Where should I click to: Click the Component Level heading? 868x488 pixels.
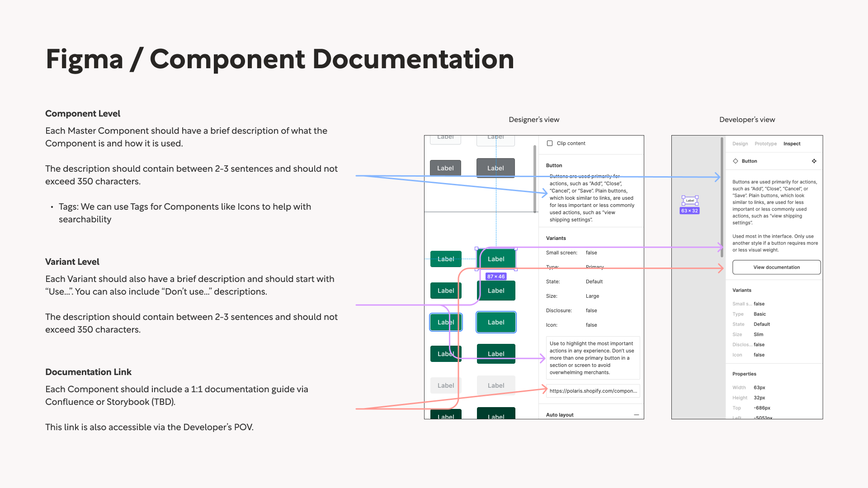click(x=83, y=113)
